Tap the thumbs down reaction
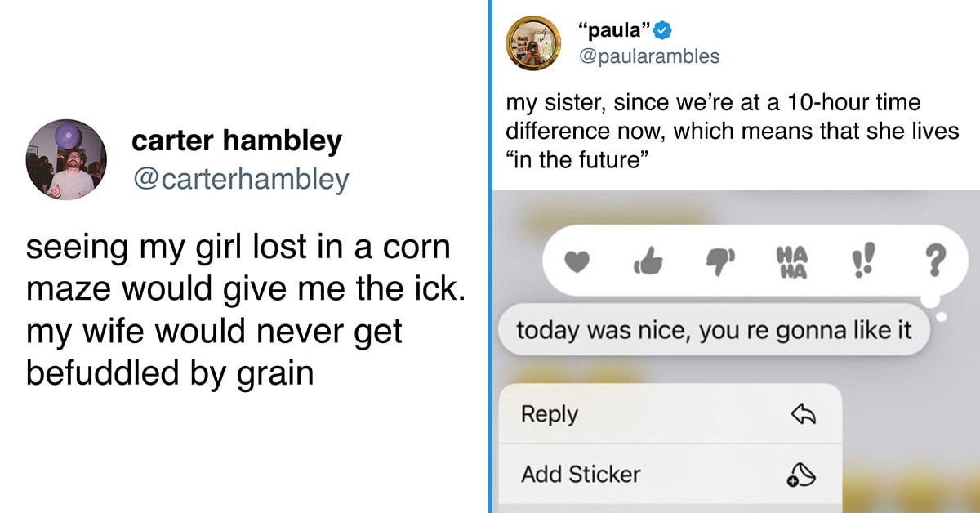Image resolution: width=980 pixels, height=513 pixels. click(x=721, y=263)
